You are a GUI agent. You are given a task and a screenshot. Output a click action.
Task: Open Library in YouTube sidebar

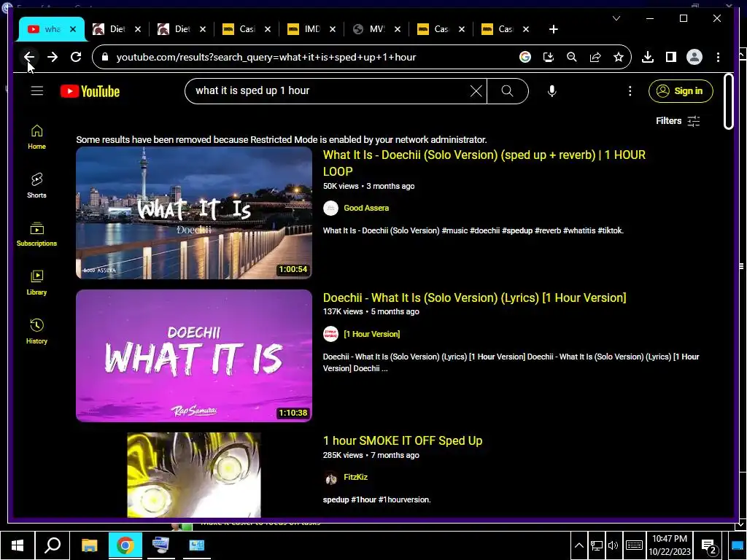[x=36, y=283]
